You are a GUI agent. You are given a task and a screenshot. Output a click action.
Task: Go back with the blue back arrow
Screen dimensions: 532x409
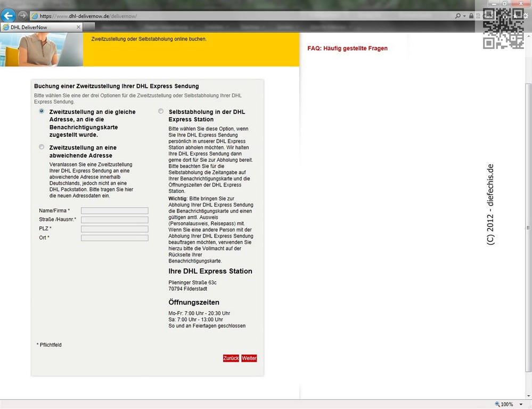click(8, 15)
